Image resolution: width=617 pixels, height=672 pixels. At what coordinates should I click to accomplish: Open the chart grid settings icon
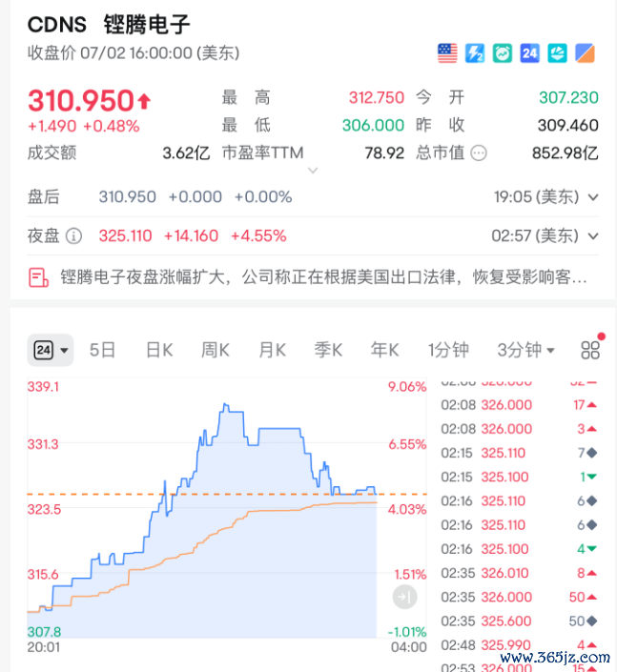coord(590,350)
